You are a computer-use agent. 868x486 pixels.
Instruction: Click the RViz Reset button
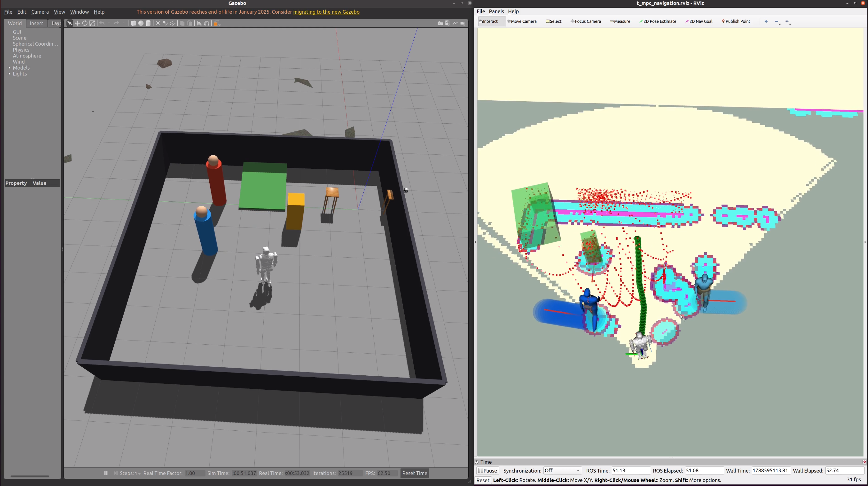pyautogui.click(x=483, y=480)
